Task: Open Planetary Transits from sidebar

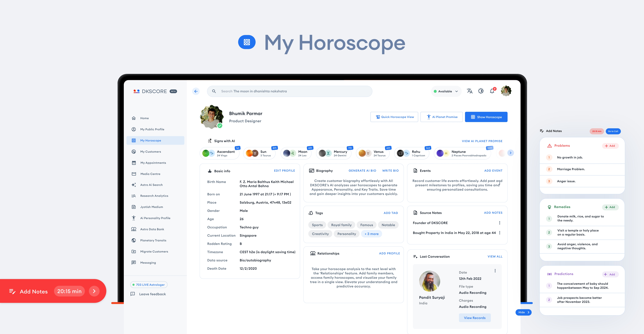Action: 153,240
